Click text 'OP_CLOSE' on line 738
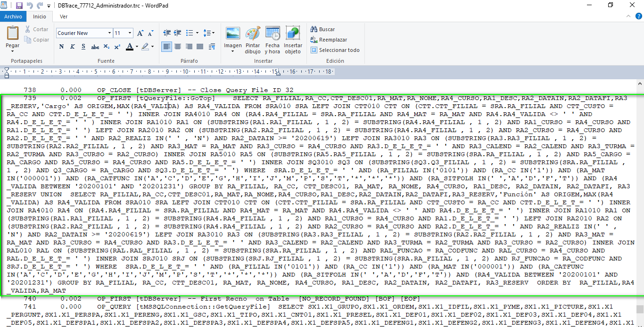644x327 pixels. click(115, 90)
